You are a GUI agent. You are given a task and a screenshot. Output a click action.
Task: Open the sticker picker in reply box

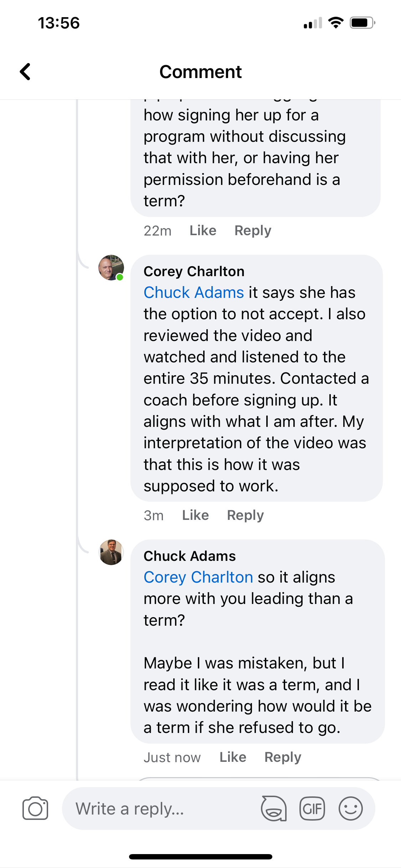tap(274, 808)
